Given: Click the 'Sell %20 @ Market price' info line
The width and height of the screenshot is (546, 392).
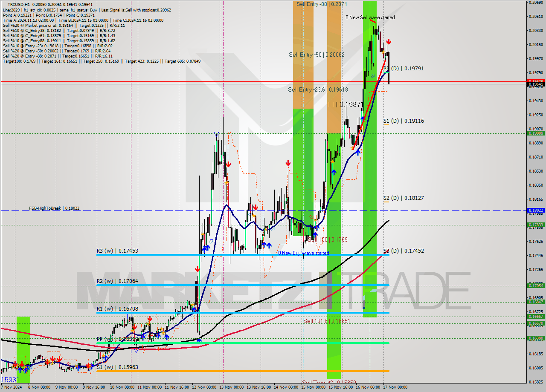Looking at the screenshot, I should tap(64, 25).
